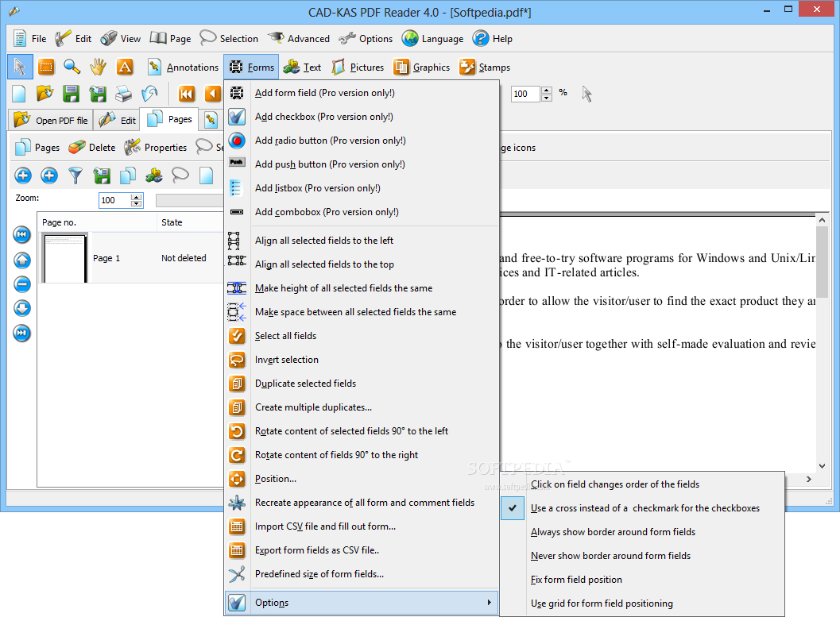Click the blue last-page round button
840x617 pixels.
[22, 333]
